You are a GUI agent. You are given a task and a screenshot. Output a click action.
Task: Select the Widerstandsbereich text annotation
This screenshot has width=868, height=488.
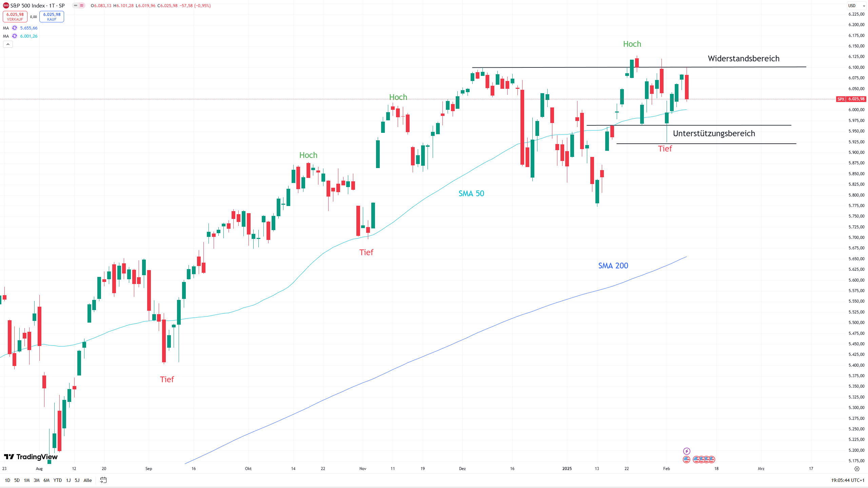point(744,59)
